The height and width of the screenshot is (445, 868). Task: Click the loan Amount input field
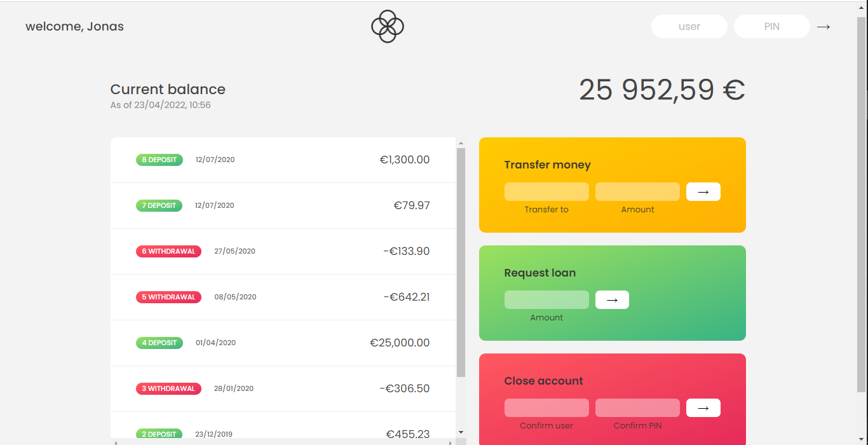point(546,299)
